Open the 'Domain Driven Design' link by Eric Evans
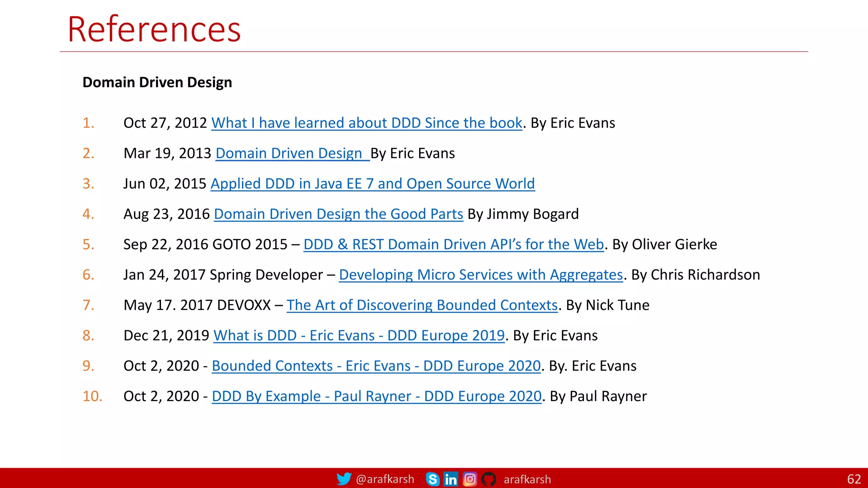This screenshot has height=488, width=868. click(x=289, y=153)
